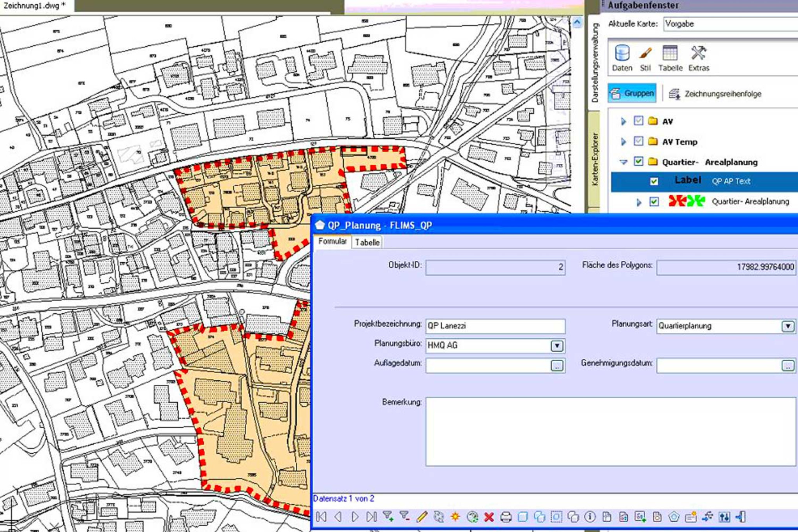
Task: Click the overlapping blue squares icon
Action: 540,517
